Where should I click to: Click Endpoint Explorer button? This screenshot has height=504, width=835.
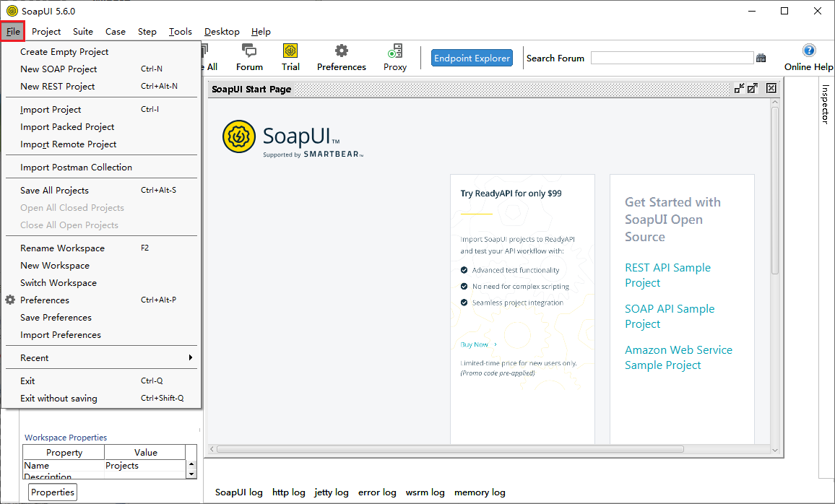point(472,58)
